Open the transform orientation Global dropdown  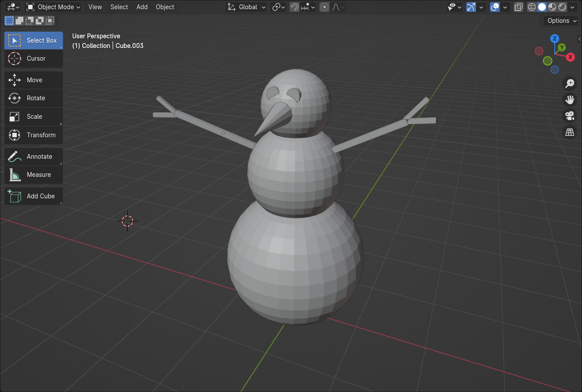(246, 7)
